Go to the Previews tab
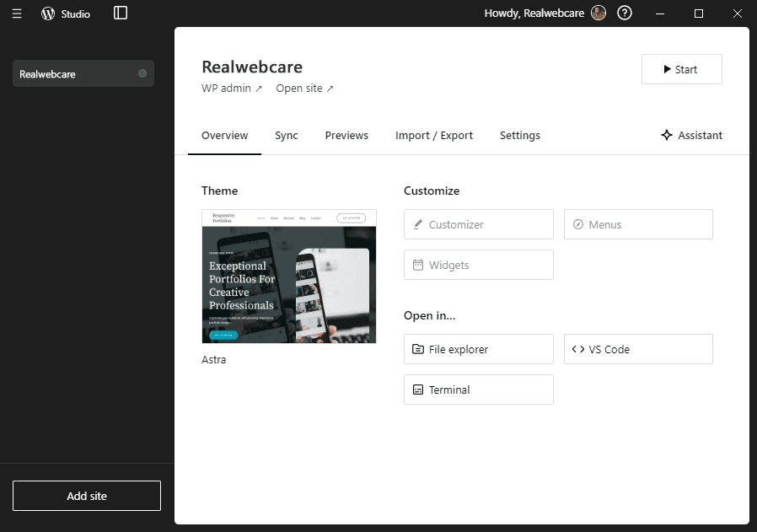757x532 pixels. 346,136
